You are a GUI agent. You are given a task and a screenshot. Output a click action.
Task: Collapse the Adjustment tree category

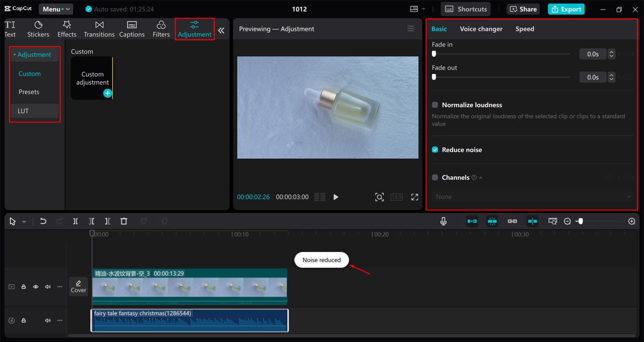[x=15, y=55]
